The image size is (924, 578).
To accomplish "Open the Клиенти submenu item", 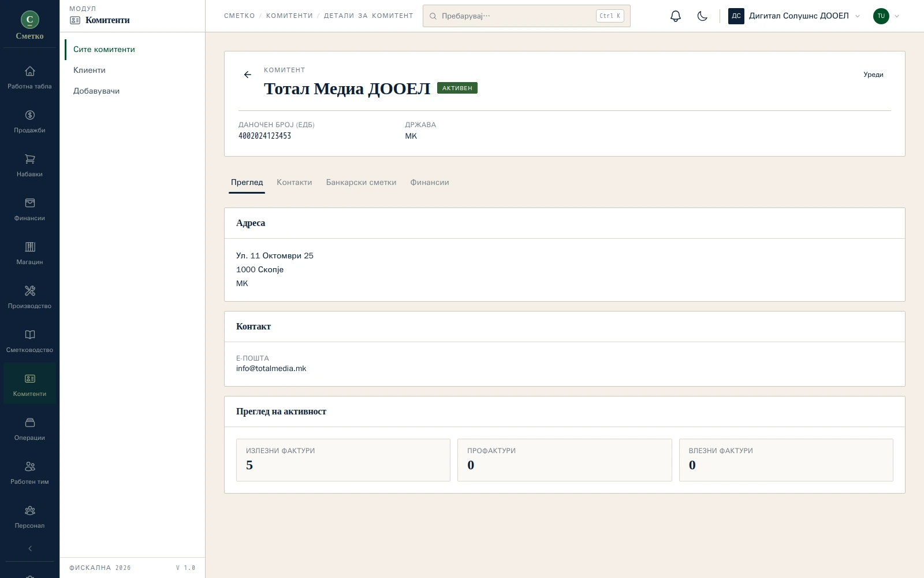I will point(133,71).
